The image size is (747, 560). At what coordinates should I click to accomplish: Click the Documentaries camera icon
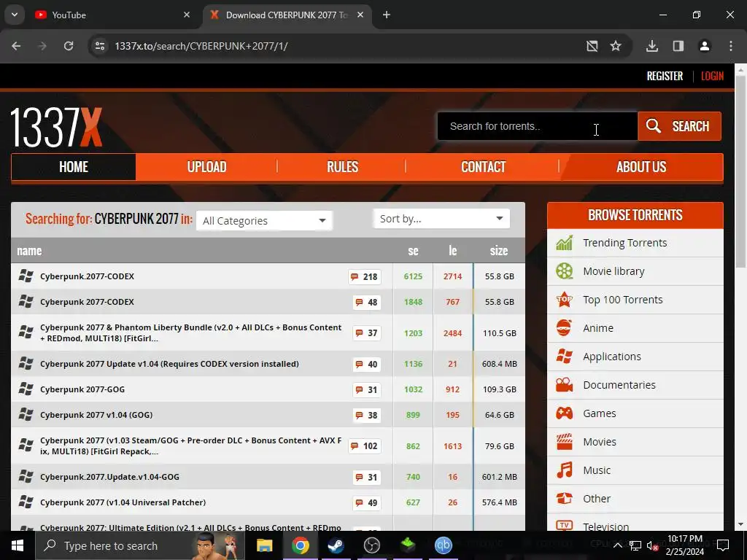tap(565, 385)
